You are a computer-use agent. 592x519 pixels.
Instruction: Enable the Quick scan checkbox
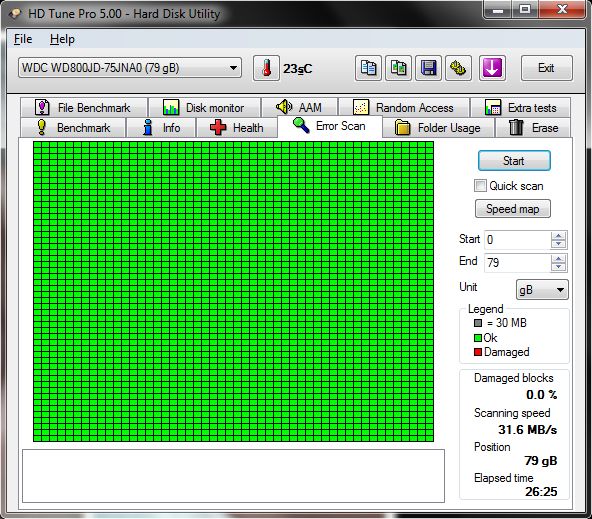tap(480, 186)
